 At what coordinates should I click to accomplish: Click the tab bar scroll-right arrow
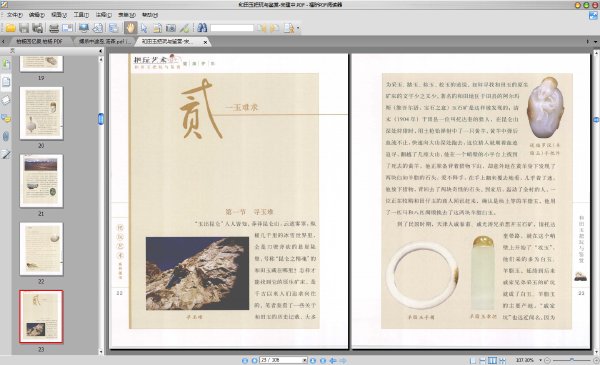point(588,41)
